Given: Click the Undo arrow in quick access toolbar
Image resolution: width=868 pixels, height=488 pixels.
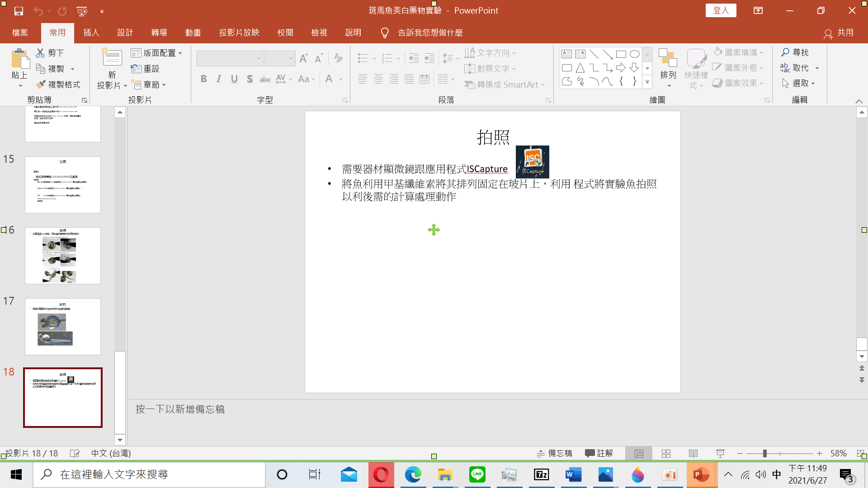Looking at the screenshot, I should coord(38,11).
